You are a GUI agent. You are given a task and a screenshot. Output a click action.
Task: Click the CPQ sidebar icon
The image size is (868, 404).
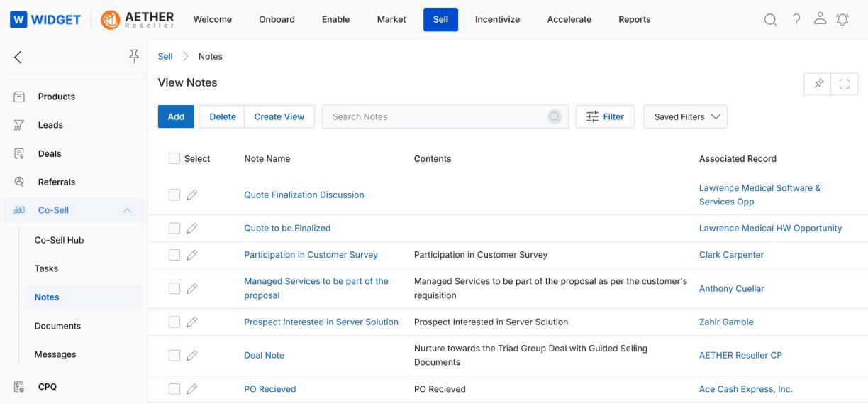[20, 387]
